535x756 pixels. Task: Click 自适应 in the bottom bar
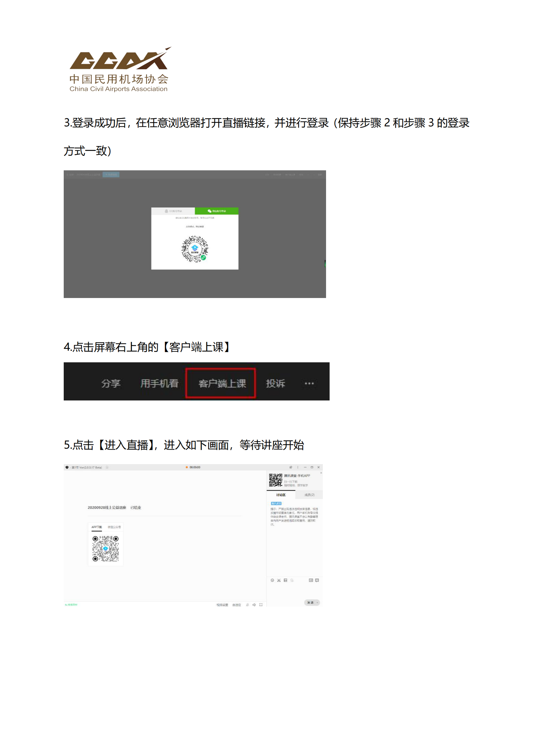236,605
